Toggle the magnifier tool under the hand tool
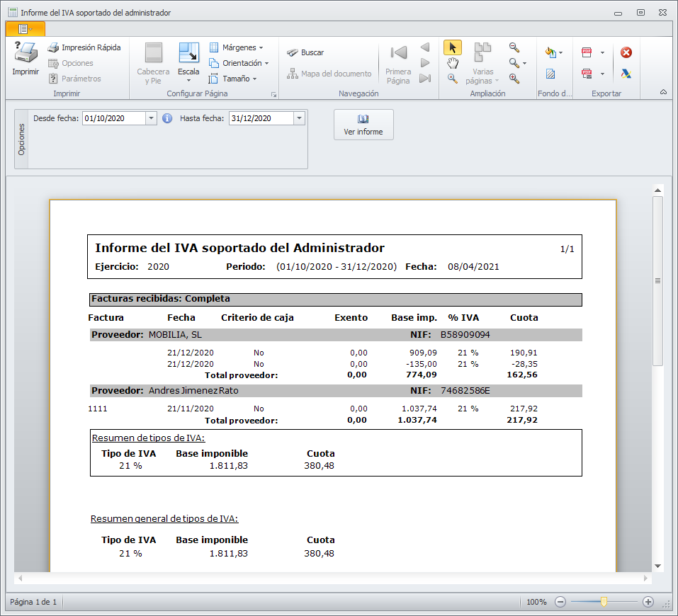This screenshot has width=678, height=616. (x=453, y=79)
